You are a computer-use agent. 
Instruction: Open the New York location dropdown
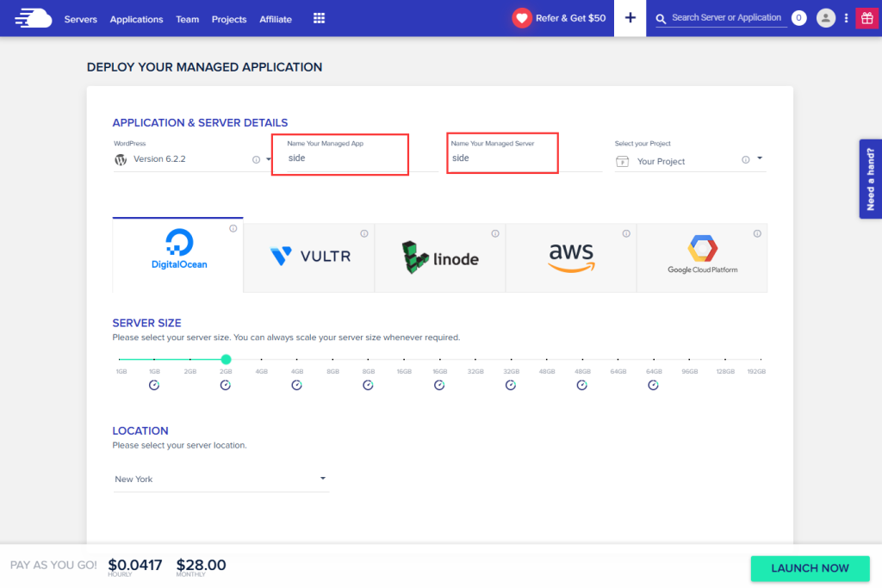pos(221,479)
